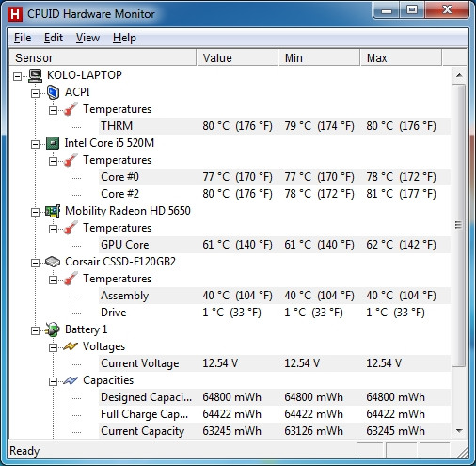Click the vertical scrollbar thumb
The height and width of the screenshot is (466, 476).
coord(459,225)
